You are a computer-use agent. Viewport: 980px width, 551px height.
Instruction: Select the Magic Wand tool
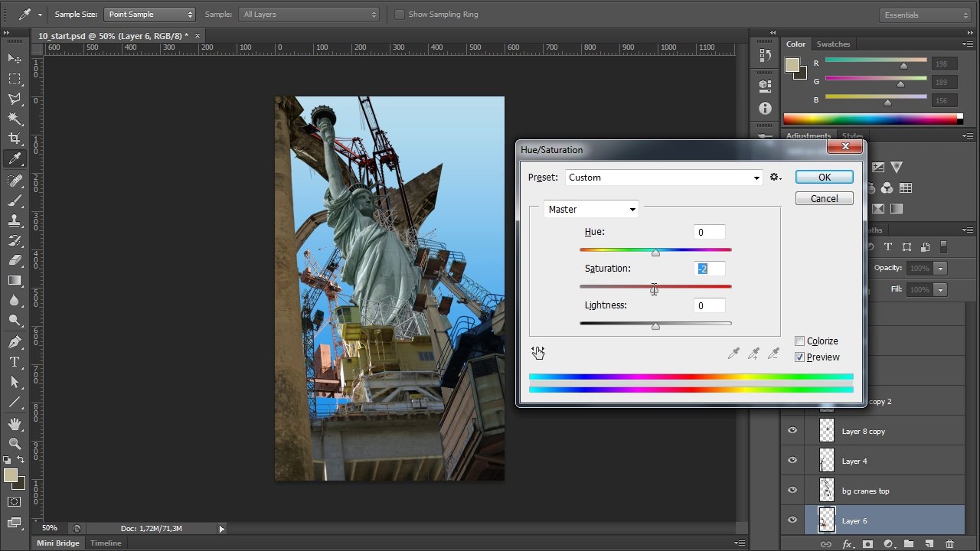15,119
